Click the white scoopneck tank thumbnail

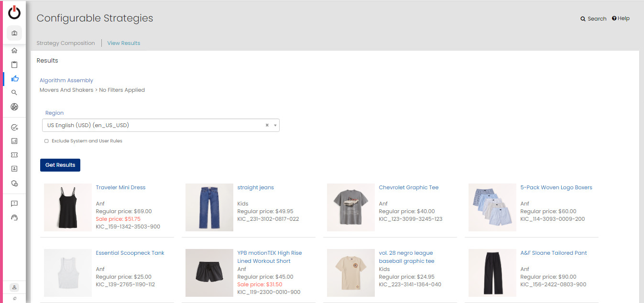[68, 273]
